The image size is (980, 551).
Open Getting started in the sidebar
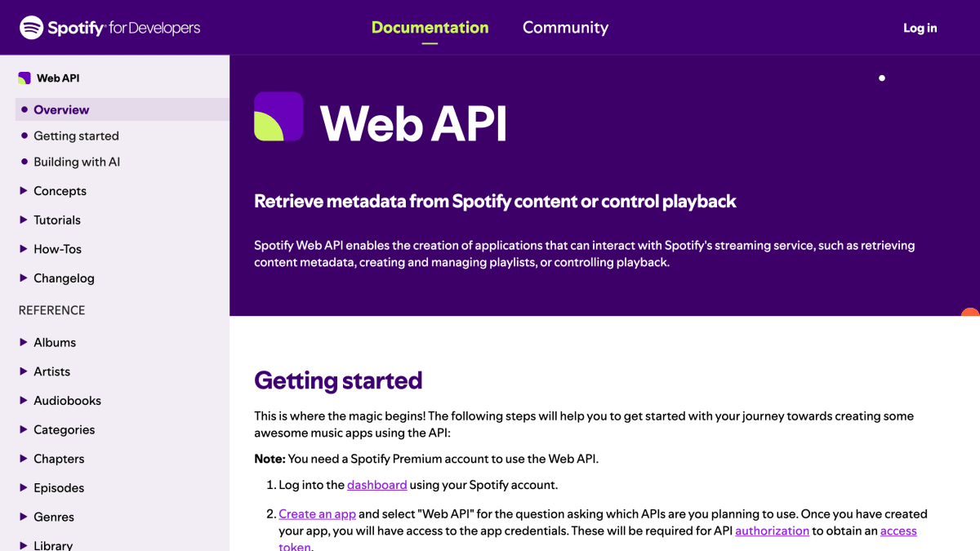click(x=76, y=136)
